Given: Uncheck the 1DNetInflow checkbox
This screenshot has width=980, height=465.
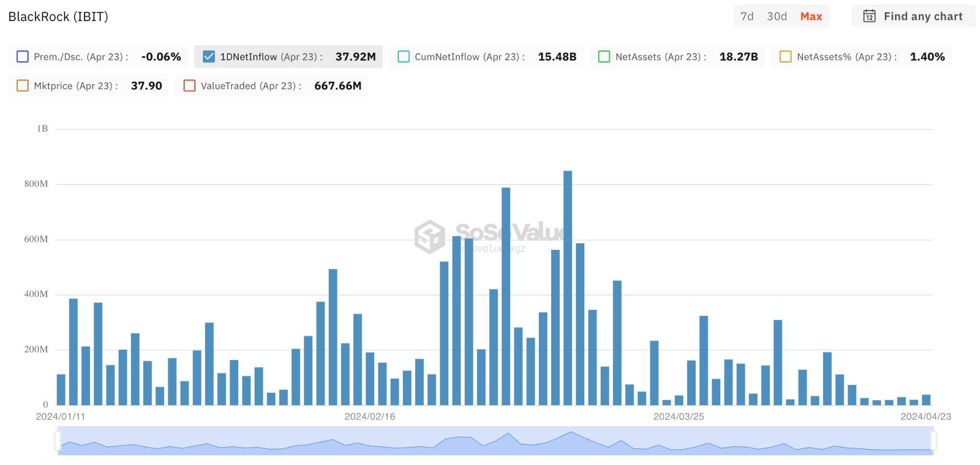Looking at the screenshot, I should [209, 57].
